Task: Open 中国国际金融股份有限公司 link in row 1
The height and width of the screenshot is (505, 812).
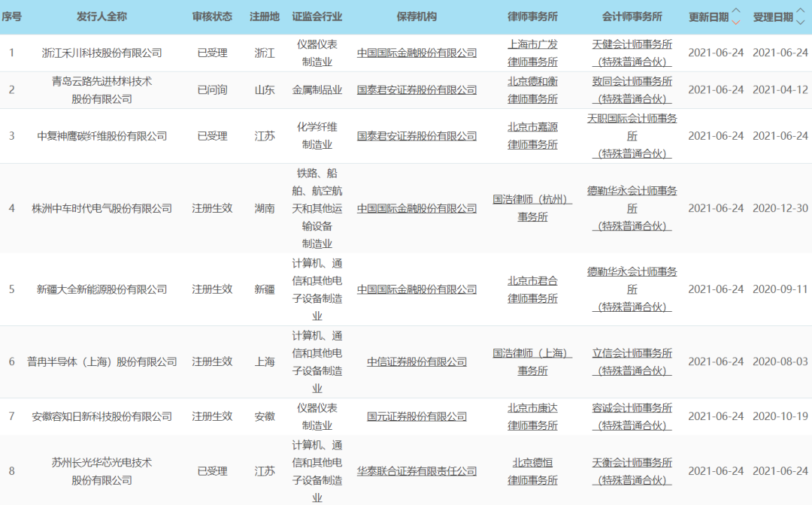Action: coord(417,53)
